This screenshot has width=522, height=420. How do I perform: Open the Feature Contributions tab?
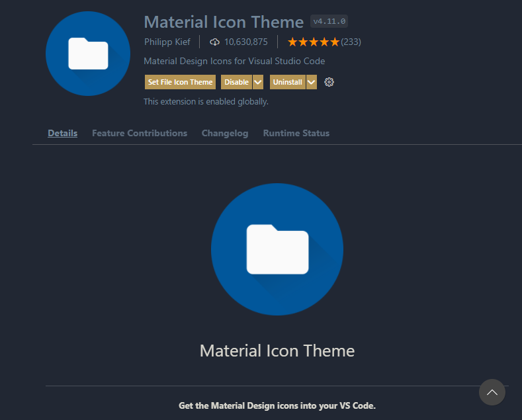pyautogui.click(x=140, y=133)
